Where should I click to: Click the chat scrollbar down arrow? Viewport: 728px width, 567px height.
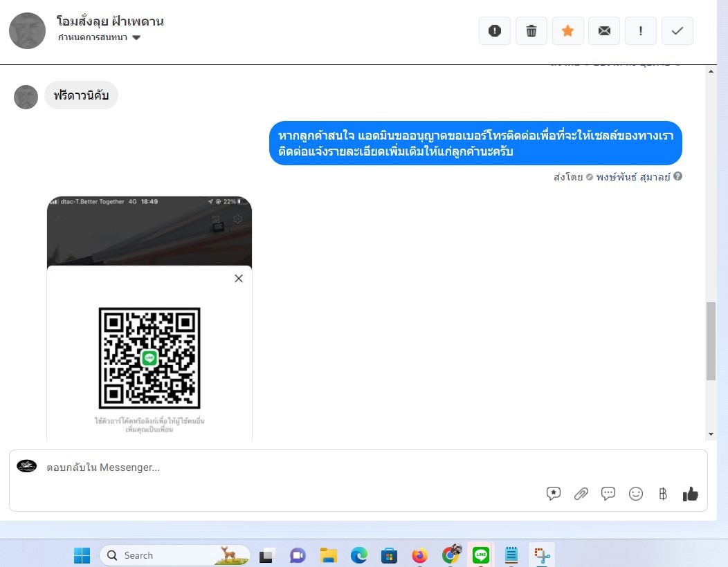[x=711, y=434]
